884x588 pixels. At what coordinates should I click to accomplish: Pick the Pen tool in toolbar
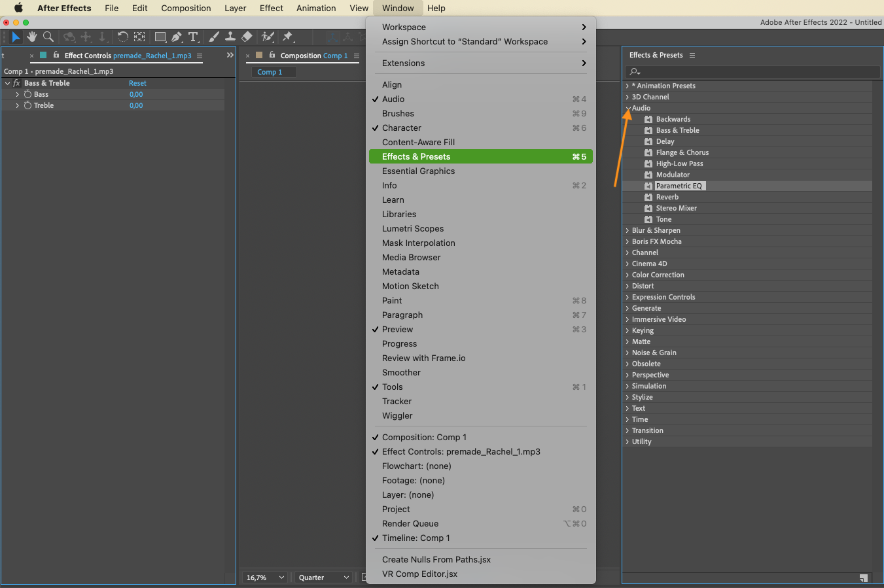pos(177,37)
